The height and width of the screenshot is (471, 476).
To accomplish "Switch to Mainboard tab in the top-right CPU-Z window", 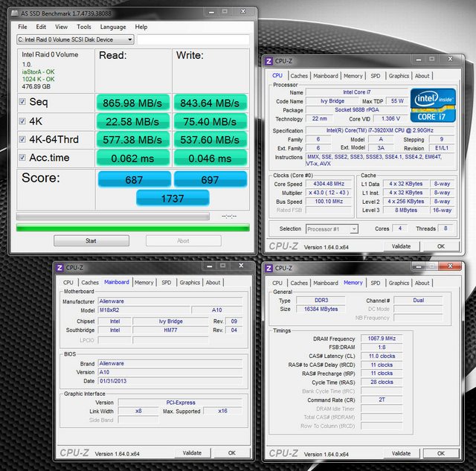I will click(326, 76).
